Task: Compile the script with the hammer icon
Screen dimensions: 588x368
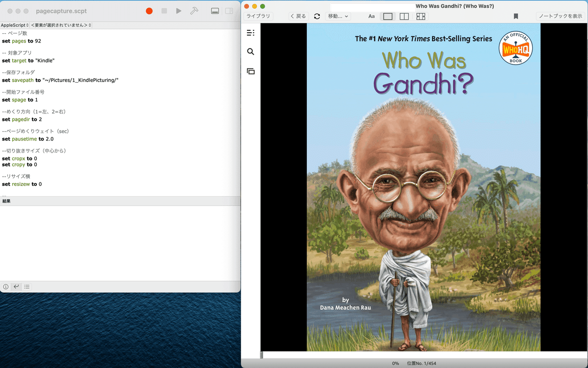Action: coord(194,11)
